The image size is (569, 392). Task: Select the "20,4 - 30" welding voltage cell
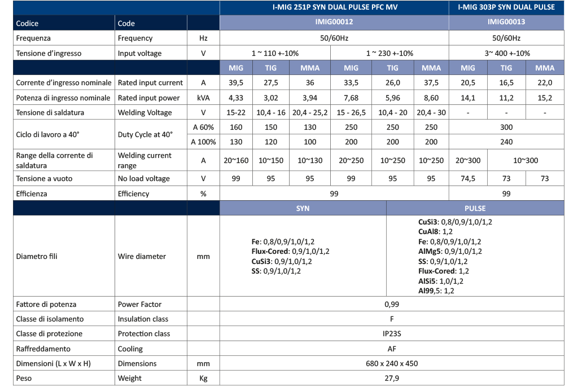coord(431,112)
